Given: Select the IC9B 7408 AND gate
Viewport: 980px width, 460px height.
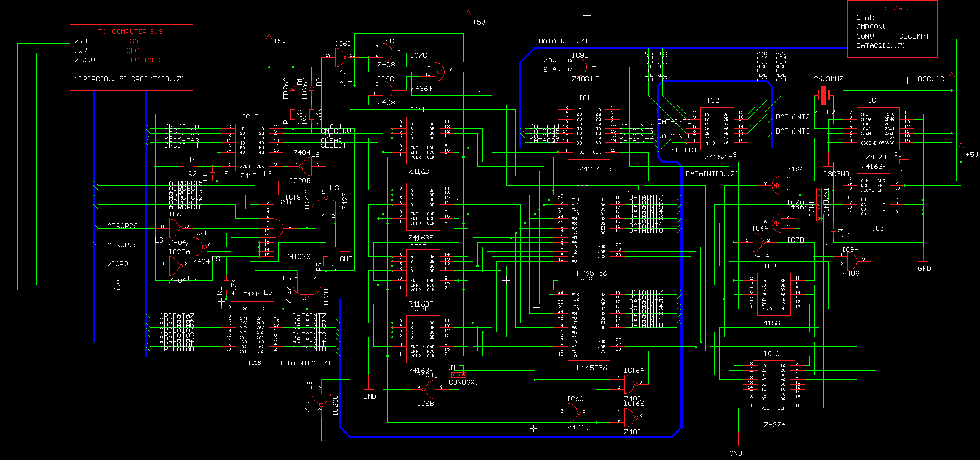Looking at the screenshot, I should [x=388, y=53].
